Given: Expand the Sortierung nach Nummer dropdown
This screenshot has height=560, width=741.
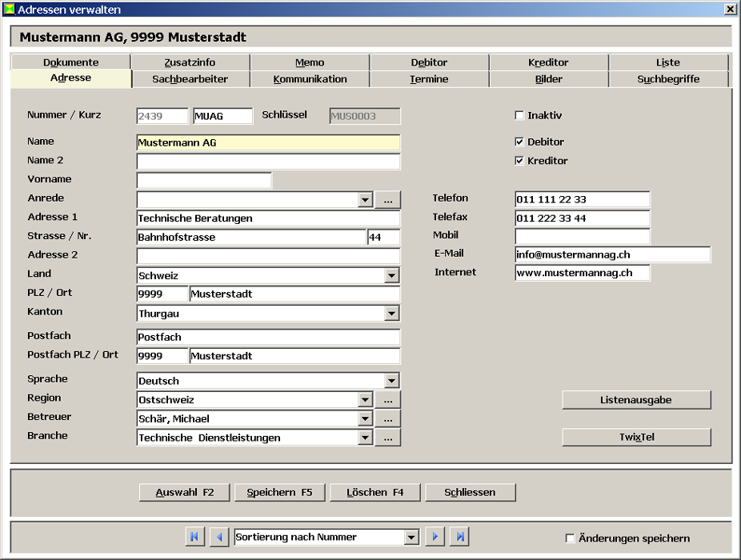Looking at the screenshot, I should tap(411, 538).
